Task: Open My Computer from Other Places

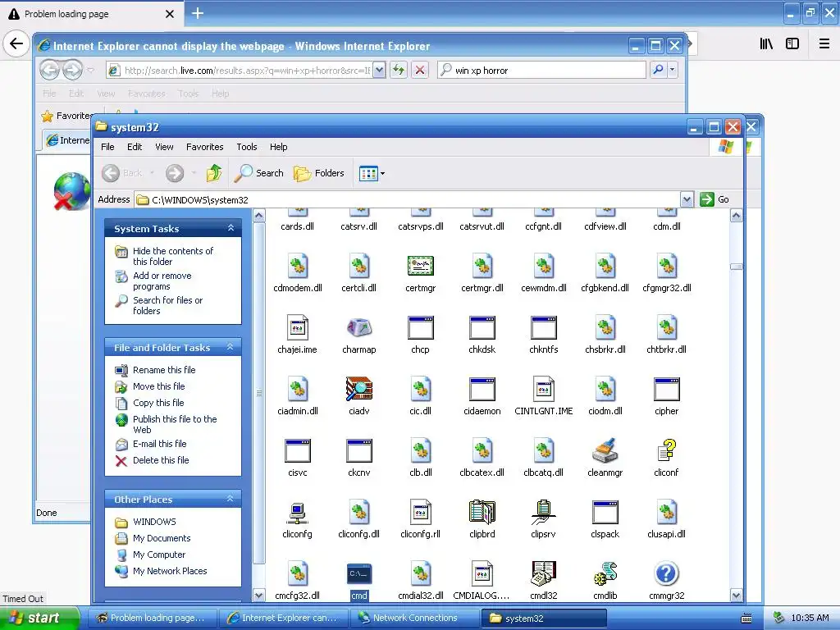Action: tap(159, 555)
